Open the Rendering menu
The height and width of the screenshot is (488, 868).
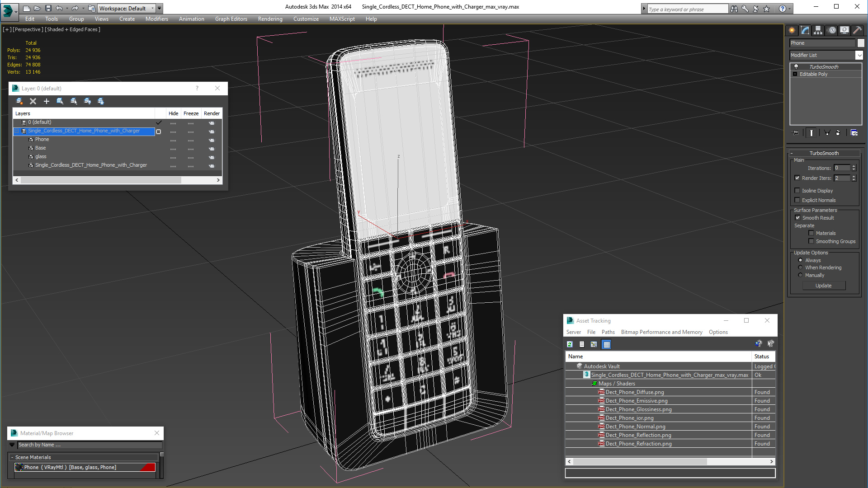pos(270,19)
